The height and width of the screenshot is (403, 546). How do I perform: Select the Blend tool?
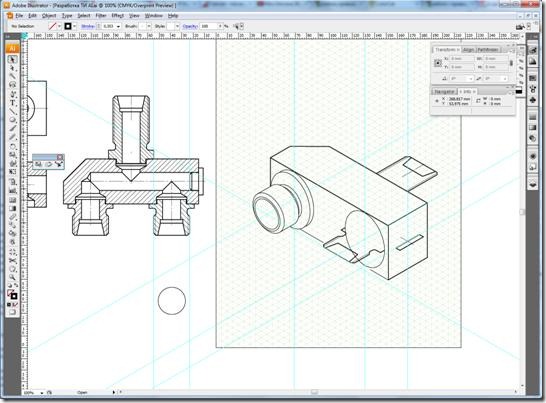[13, 226]
